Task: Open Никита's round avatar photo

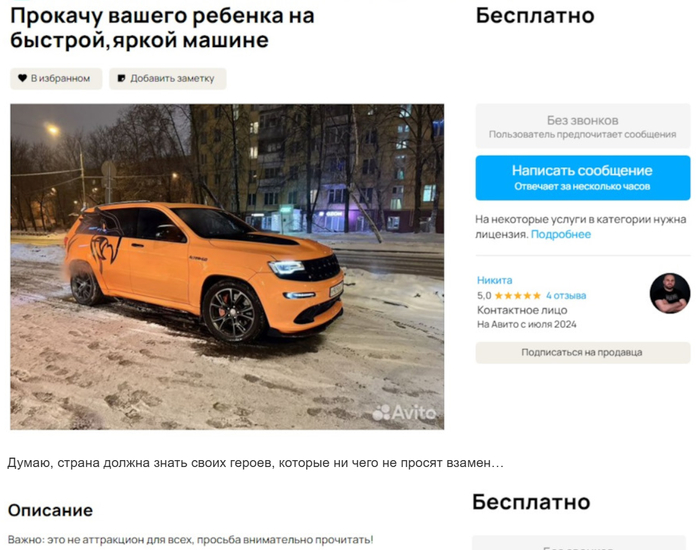Action: coord(670,293)
